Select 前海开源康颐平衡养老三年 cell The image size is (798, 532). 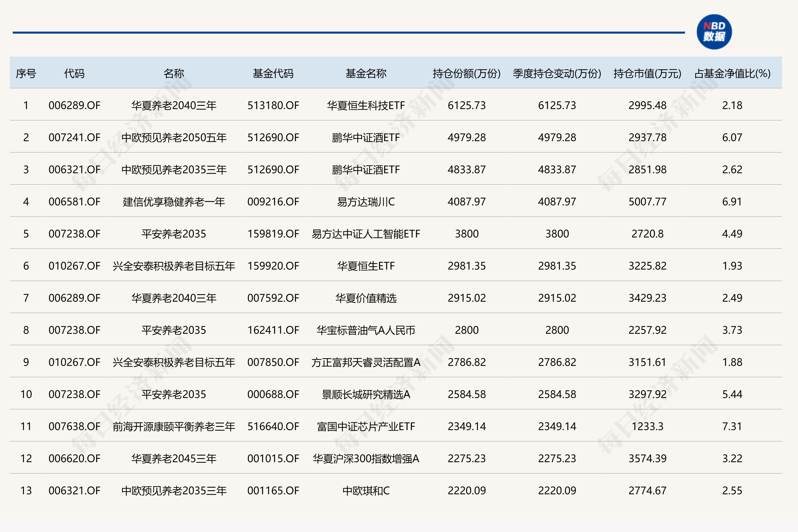(x=174, y=427)
